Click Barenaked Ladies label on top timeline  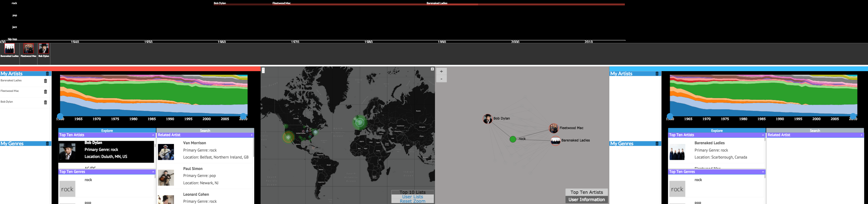point(437,3)
